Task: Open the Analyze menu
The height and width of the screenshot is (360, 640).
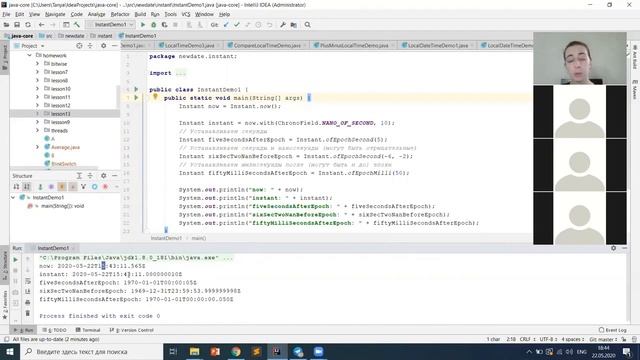Action: point(96,14)
